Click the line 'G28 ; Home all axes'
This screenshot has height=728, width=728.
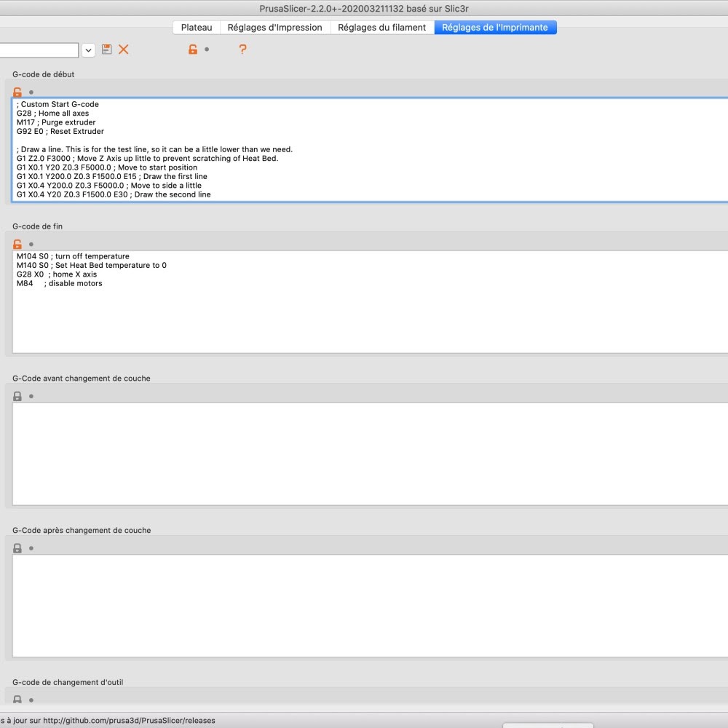[52, 114]
